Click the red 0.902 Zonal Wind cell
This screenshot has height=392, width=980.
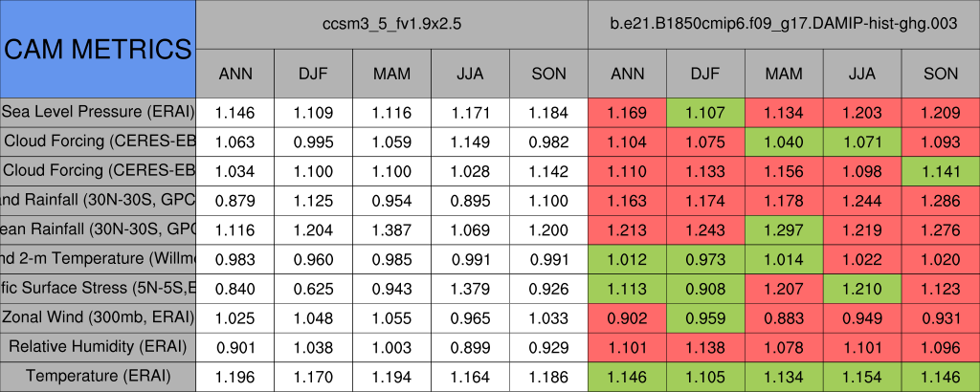tap(627, 316)
